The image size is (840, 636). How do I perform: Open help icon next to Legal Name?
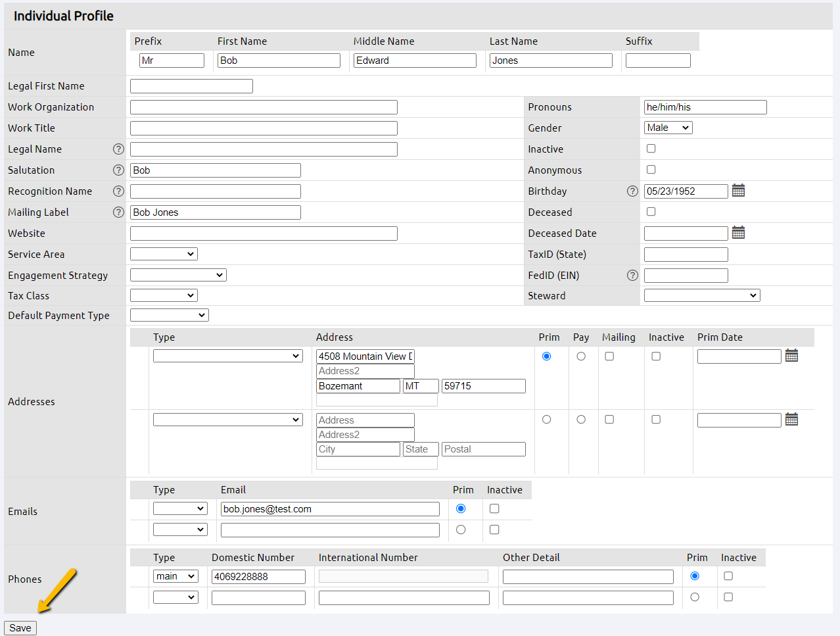[x=118, y=149]
